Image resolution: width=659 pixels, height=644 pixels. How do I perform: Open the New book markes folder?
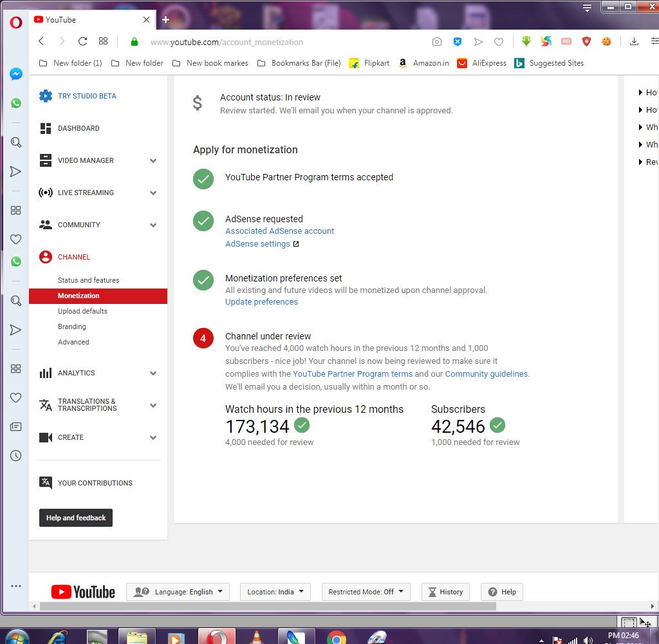[x=210, y=63]
